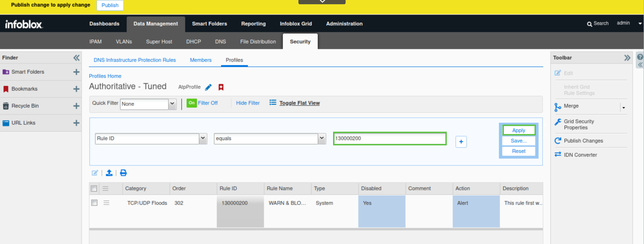Open the Members tab
The height and width of the screenshot is (244, 644).
tap(201, 60)
